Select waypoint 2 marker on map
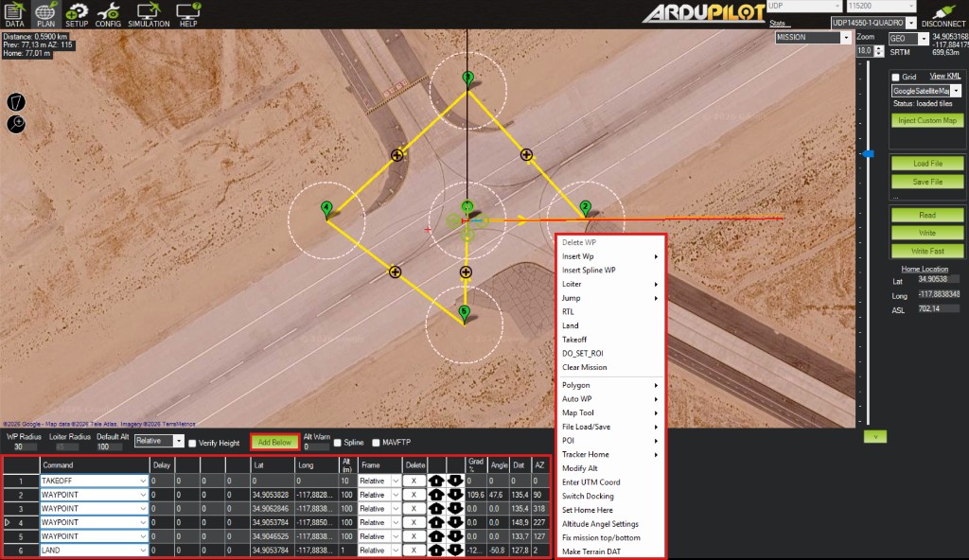This screenshot has width=969, height=560. 585,208
